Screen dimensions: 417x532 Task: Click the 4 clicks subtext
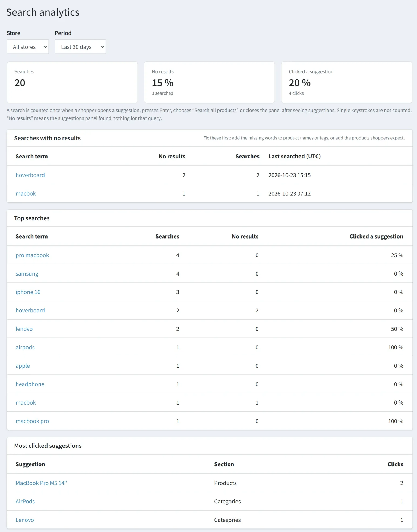pyautogui.click(x=296, y=93)
